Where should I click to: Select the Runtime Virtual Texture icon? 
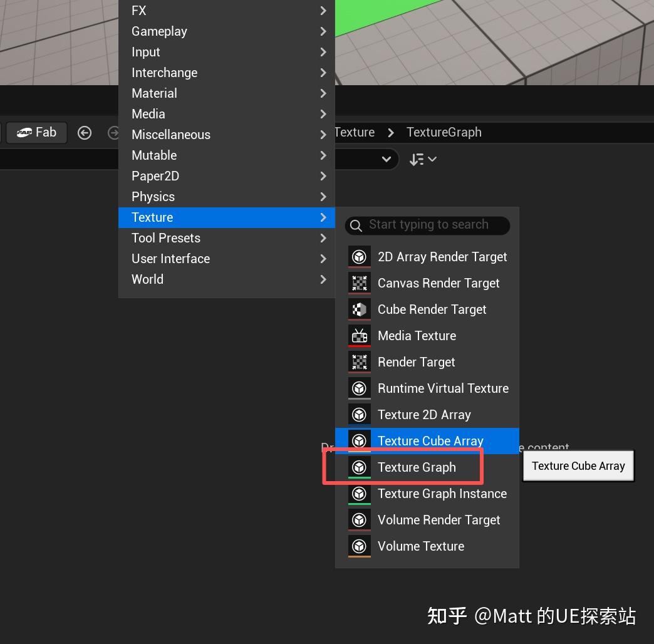tap(359, 388)
